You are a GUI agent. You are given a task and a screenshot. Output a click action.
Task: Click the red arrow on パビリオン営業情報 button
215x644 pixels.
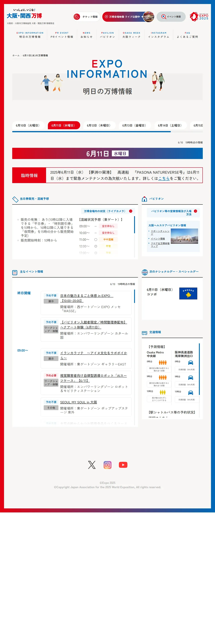(195, 211)
